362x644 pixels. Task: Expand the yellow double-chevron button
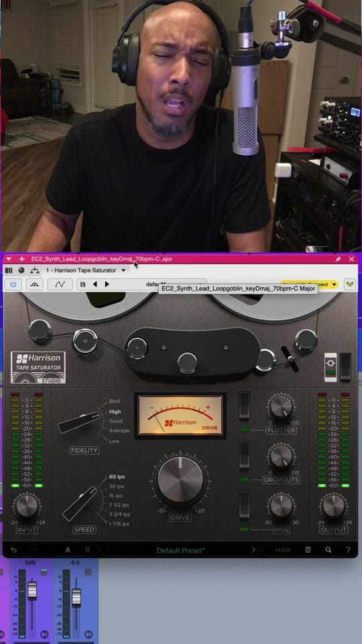350,284
